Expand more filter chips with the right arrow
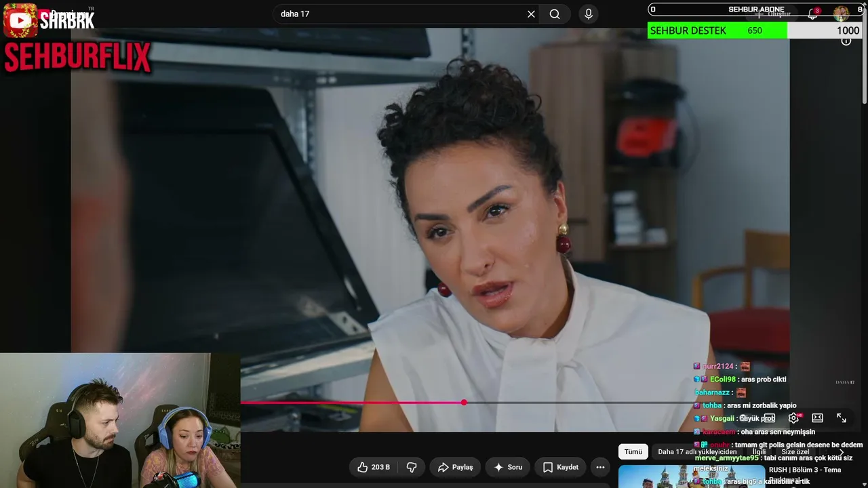The image size is (868, 488). coord(842,452)
